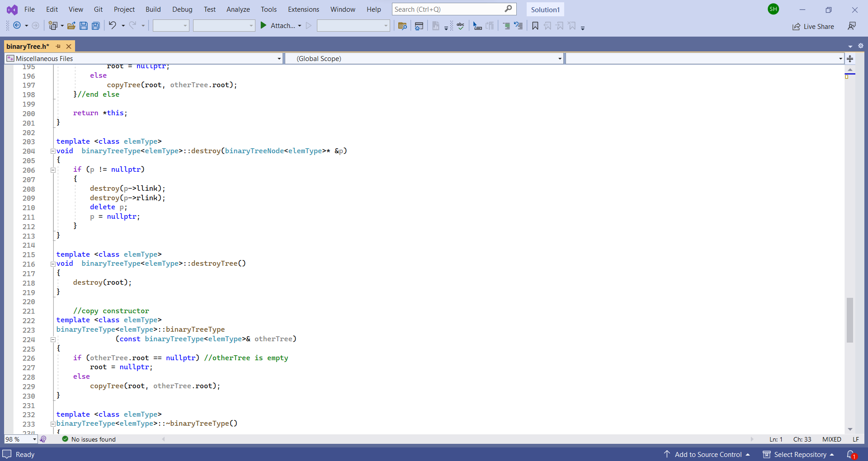The image size is (868, 461).
Task: Pin the binaryTree.h document tab
Action: click(x=58, y=46)
